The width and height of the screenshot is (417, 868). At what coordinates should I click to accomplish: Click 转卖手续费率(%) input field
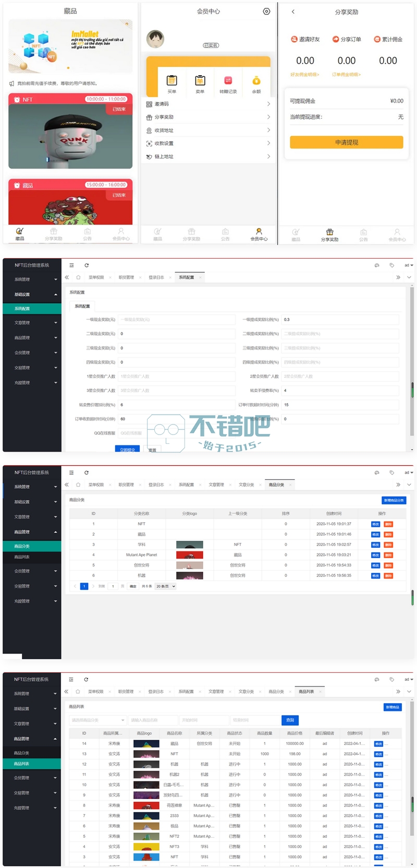tap(340, 390)
